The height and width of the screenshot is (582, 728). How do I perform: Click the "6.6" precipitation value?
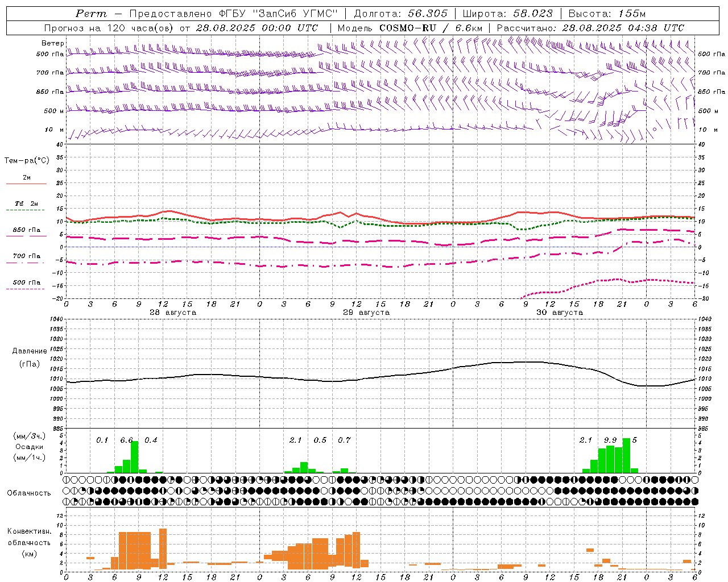(126, 440)
